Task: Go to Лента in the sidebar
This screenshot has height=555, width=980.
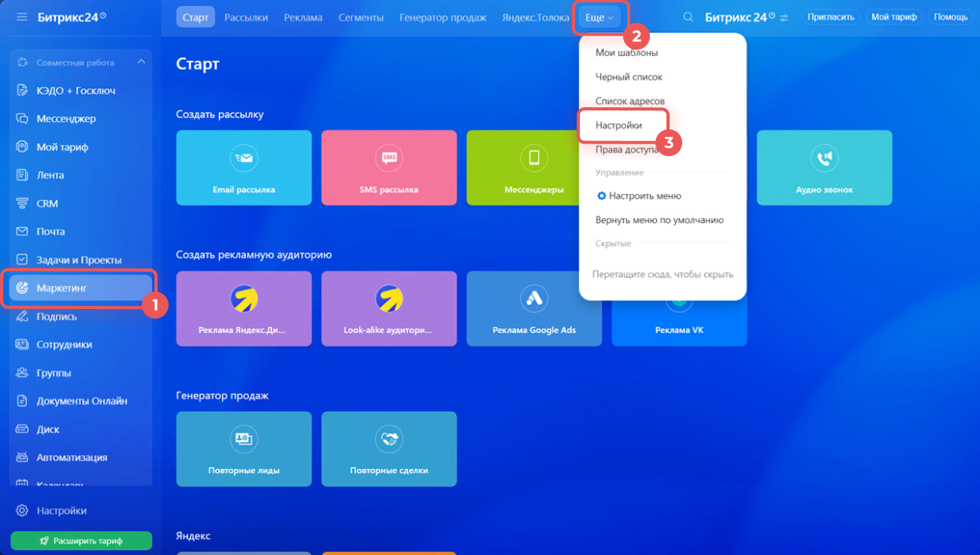Action: point(80,175)
